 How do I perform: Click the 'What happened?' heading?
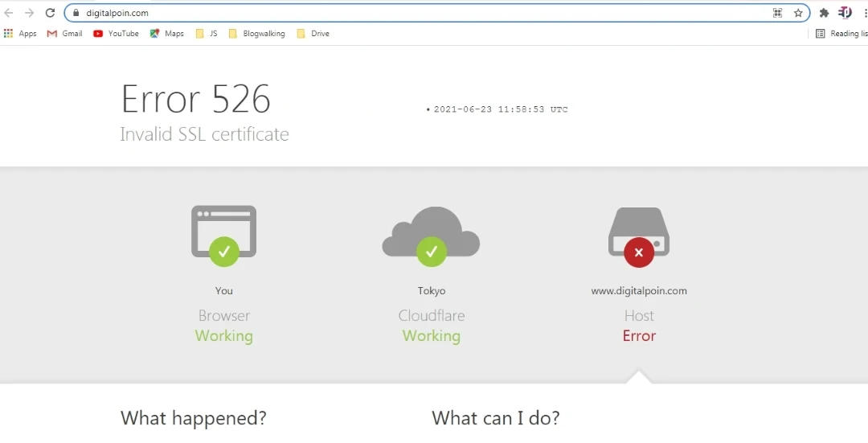pyautogui.click(x=193, y=417)
